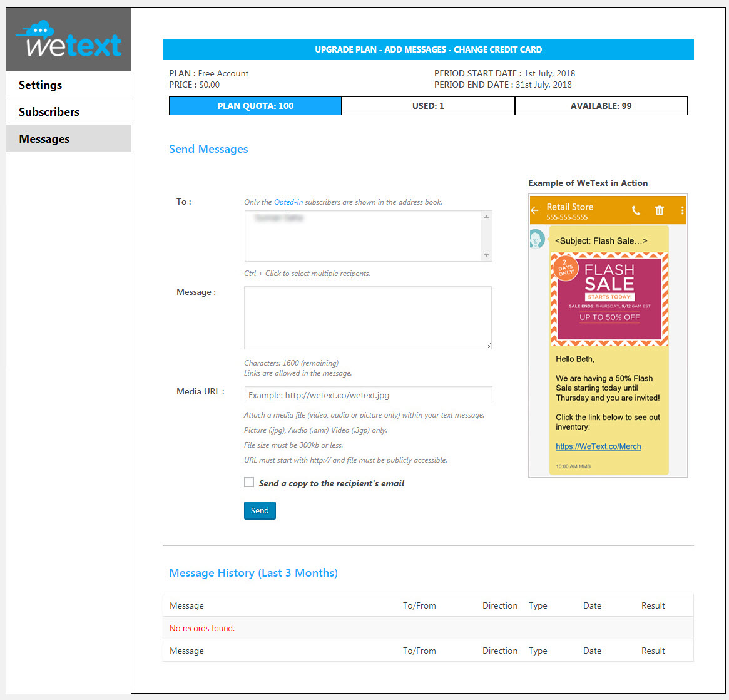Click the AVAILABLE: 99 quota segment
Screen dimensions: 729x700
601,106
